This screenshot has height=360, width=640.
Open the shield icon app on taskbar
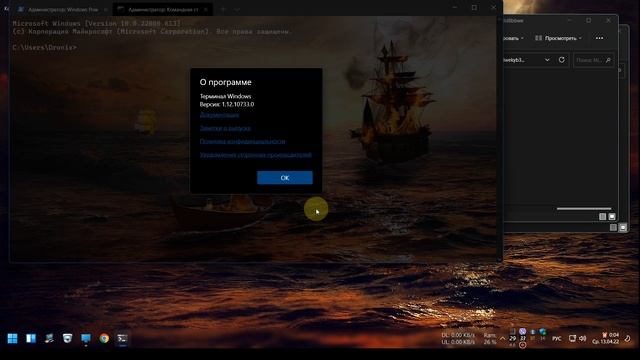click(67, 338)
